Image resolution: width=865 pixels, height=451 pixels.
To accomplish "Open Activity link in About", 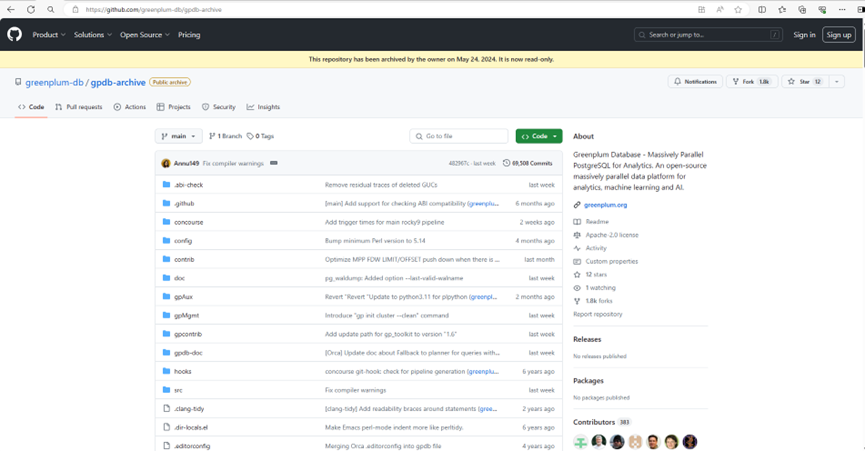I will (x=596, y=248).
